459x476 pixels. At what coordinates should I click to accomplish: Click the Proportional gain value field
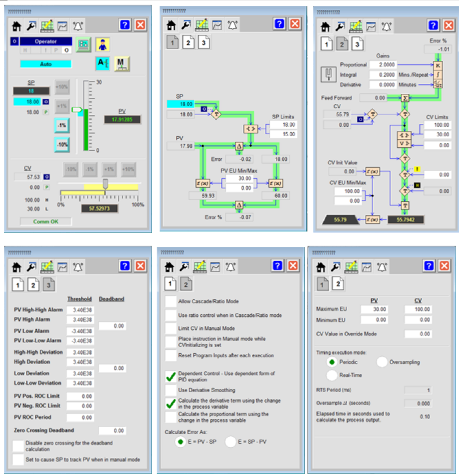(383, 65)
